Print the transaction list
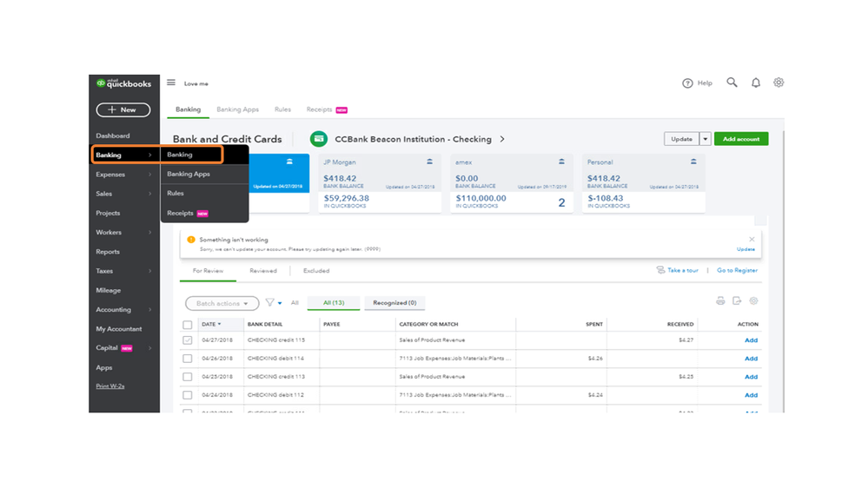The width and height of the screenshot is (868, 488). [720, 301]
